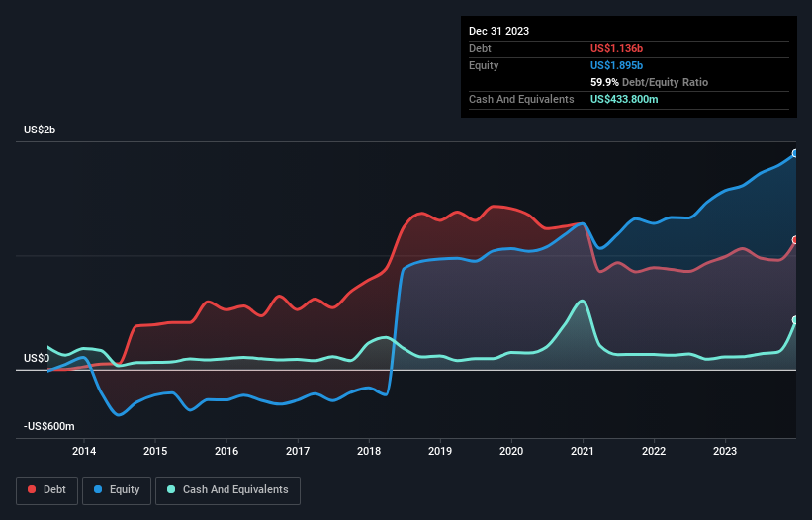
Task: Select the 2019 x-axis label
Action: click(x=440, y=451)
